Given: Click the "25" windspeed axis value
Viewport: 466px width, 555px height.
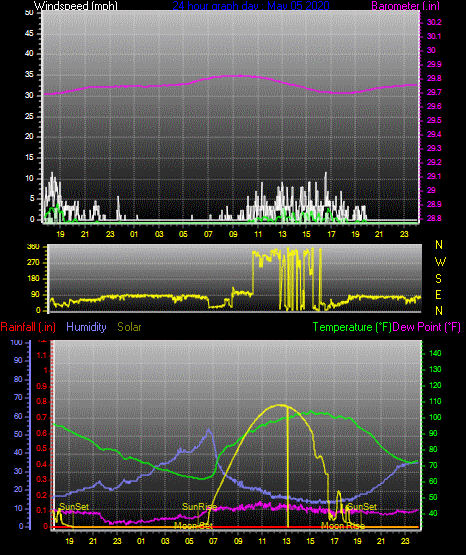Looking at the screenshot, I should [29, 116].
